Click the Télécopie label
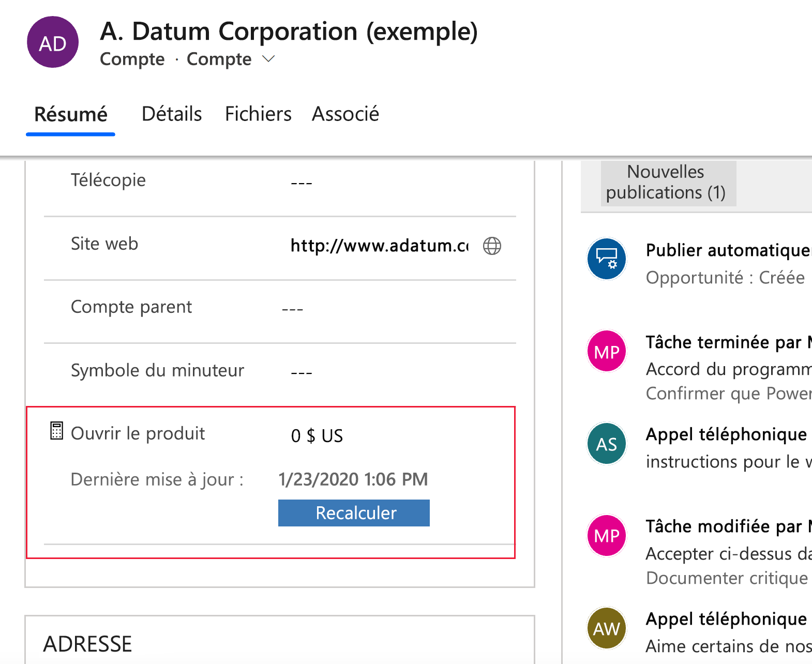 coord(108,180)
